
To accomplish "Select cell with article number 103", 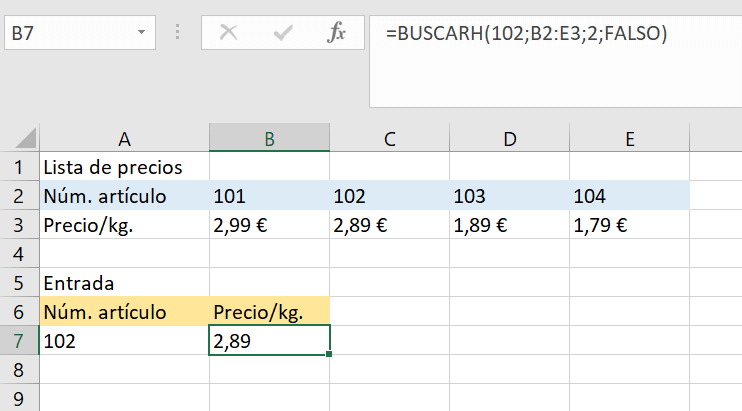I will pyautogui.click(x=510, y=195).
